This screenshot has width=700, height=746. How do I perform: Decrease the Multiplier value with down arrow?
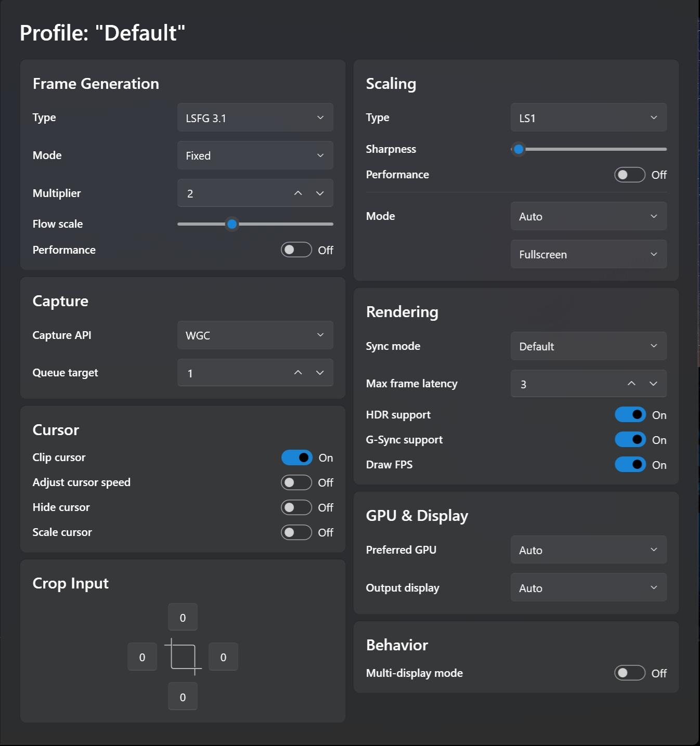[320, 193]
